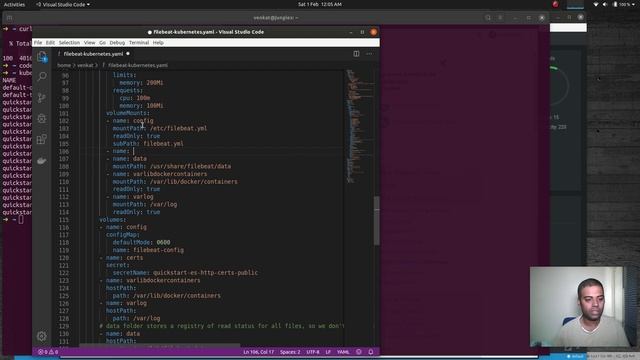Click the editor vertical scrollbar thumb
Image resolution: width=640 pixels, height=360 pixels.
click(376, 221)
